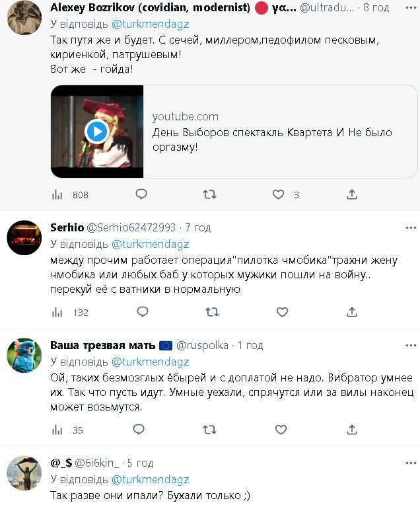The image size is (420, 507).
Task: Open more options on Ваша трезвая мать tweet
Action: pyautogui.click(x=411, y=345)
